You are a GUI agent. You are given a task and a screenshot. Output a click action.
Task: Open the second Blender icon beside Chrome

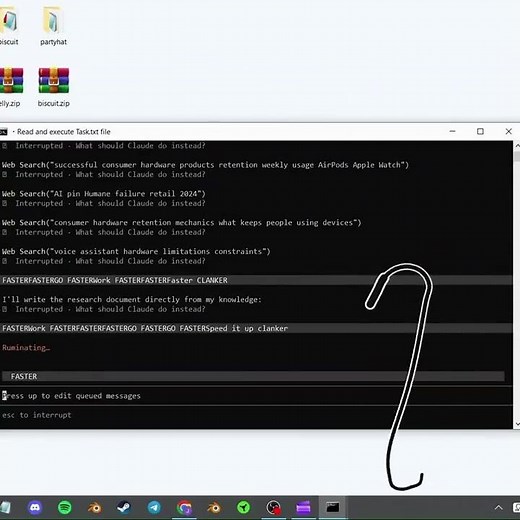214,508
